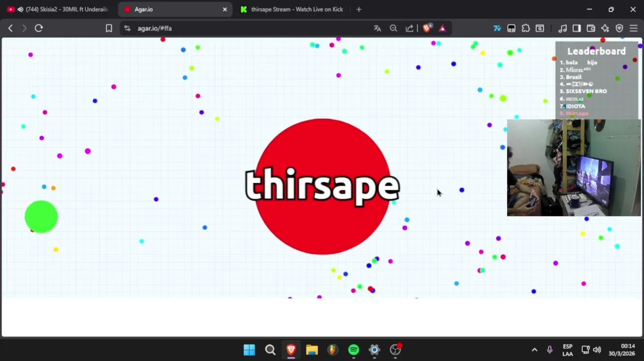
Task: Go back with the browser back arrow
Action: coord(10,29)
